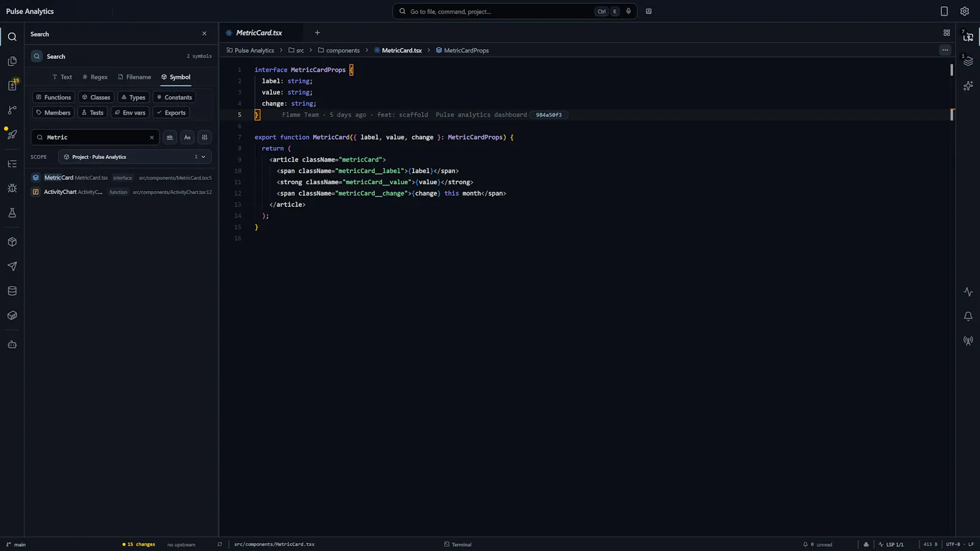The height and width of the screenshot is (551, 980).
Task: Toggle the Functions symbol filter
Action: pos(53,97)
